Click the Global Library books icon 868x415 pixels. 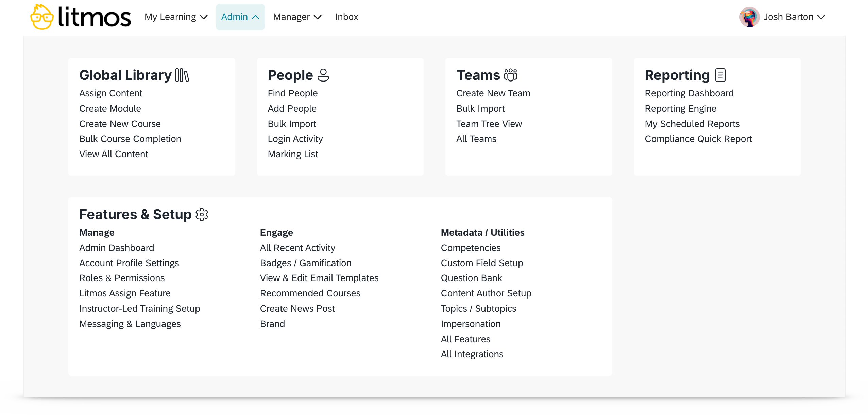(x=182, y=75)
